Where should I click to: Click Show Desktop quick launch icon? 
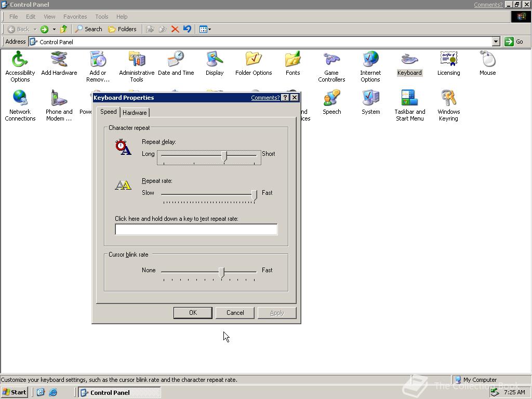[x=41, y=392]
